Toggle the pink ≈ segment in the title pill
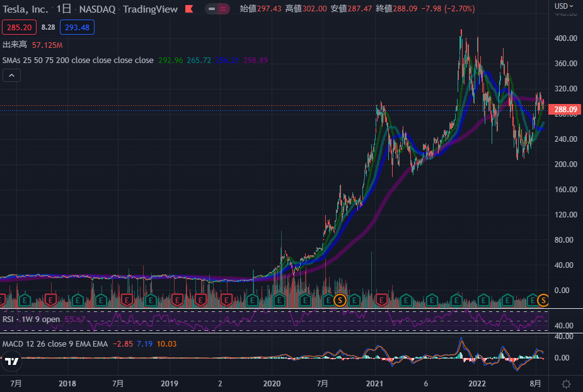The height and width of the screenshot is (392, 583). (x=223, y=9)
